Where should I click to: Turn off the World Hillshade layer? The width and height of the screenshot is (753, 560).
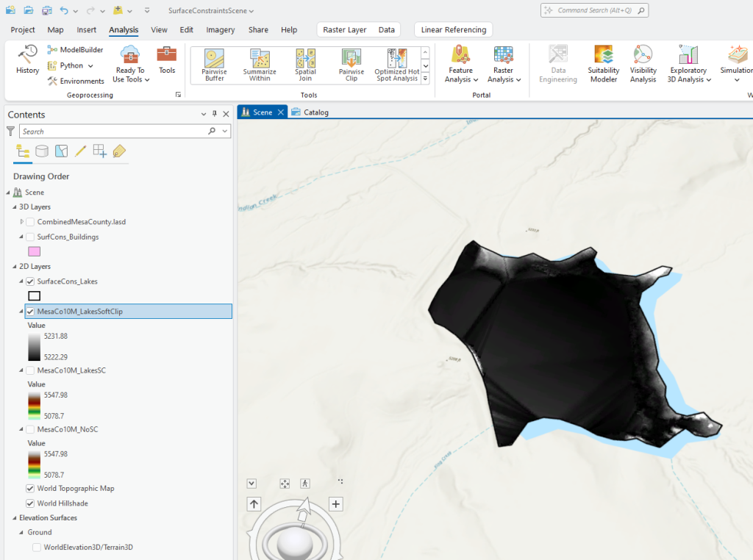tap(30, 503)
